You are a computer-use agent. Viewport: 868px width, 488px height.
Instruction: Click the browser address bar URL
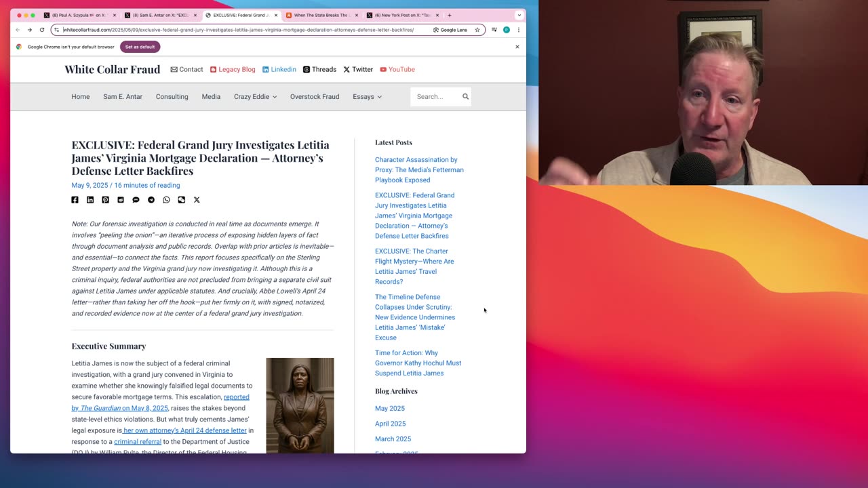coord(239,30)
